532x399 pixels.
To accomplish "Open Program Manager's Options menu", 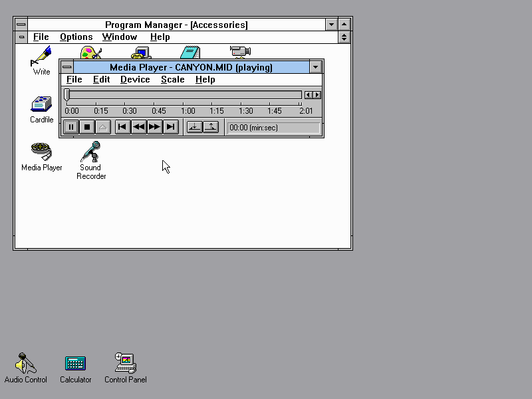I will click(76, 37).
